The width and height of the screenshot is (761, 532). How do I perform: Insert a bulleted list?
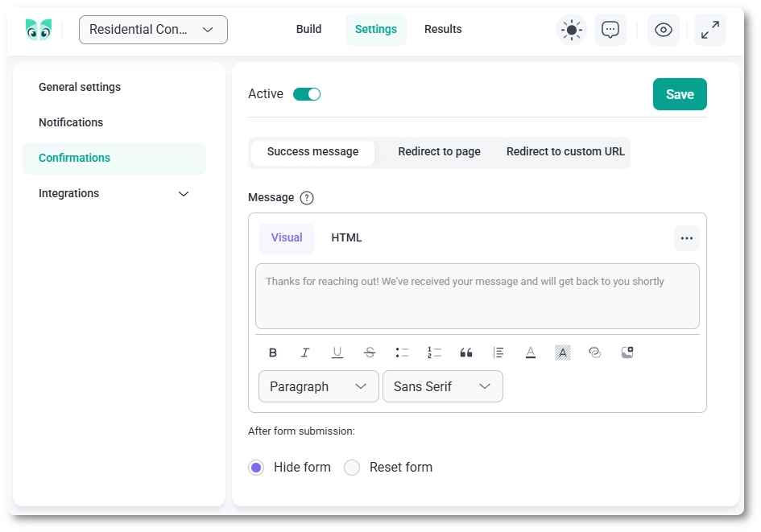click(402, 352)
